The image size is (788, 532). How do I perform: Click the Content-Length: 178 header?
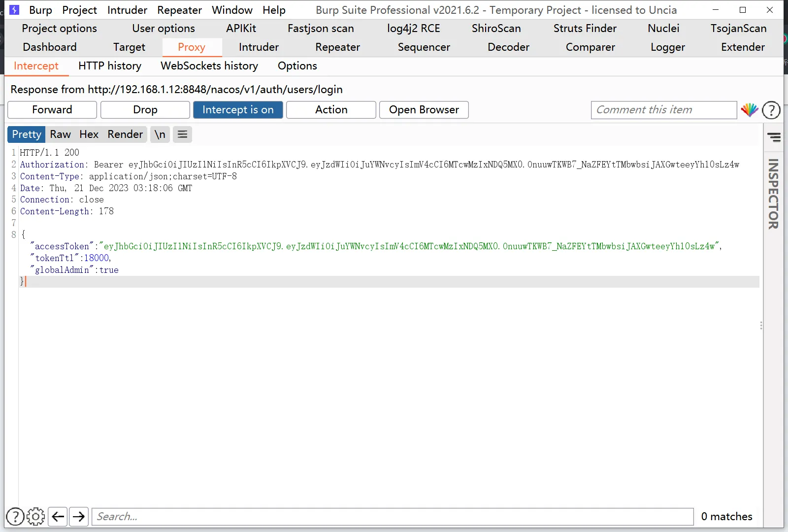66,211
